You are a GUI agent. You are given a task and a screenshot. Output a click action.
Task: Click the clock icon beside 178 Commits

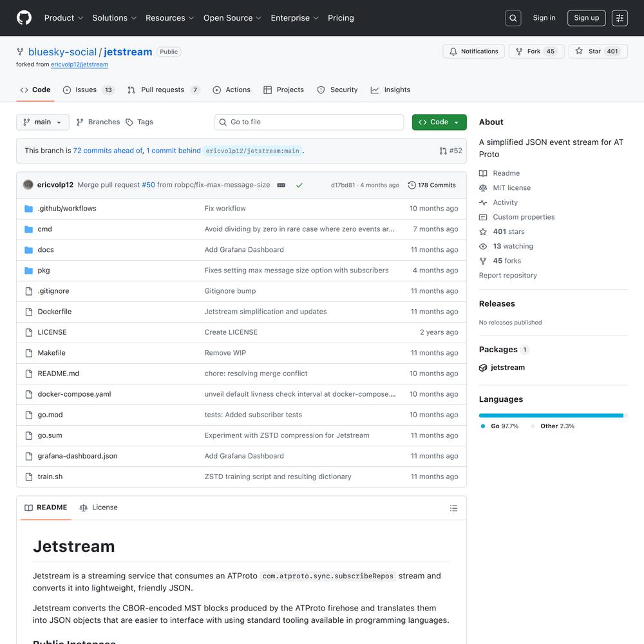pos(412,185)
